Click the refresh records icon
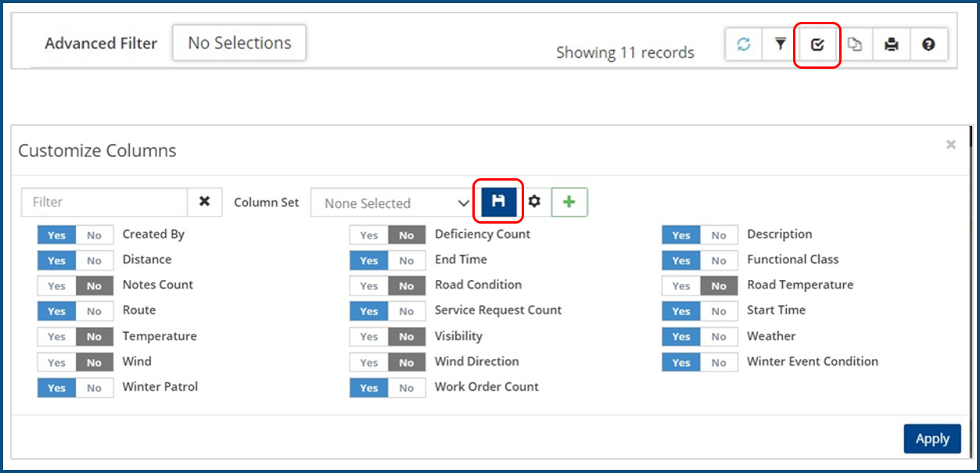Screen dimensions: 980x473 744,45
